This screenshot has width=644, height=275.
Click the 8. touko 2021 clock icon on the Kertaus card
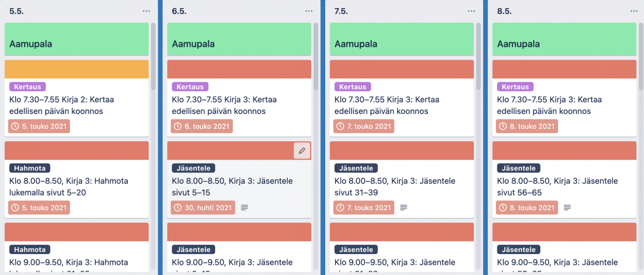[503, 126]
